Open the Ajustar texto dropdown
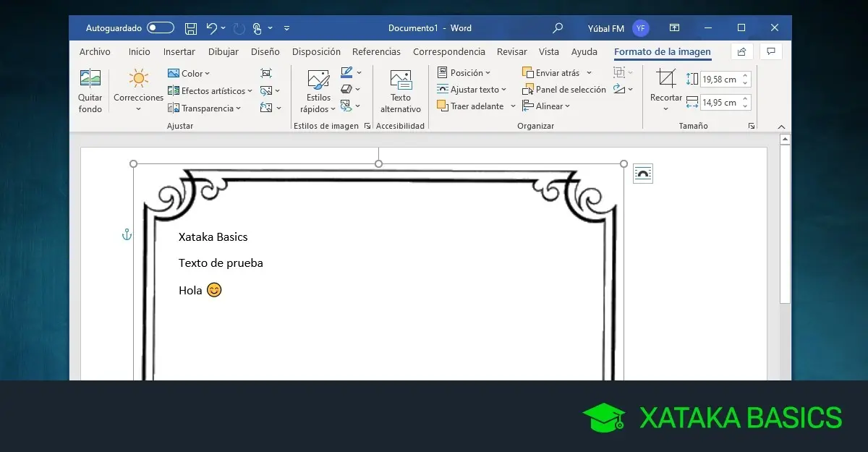 click(x=472, y=90)
